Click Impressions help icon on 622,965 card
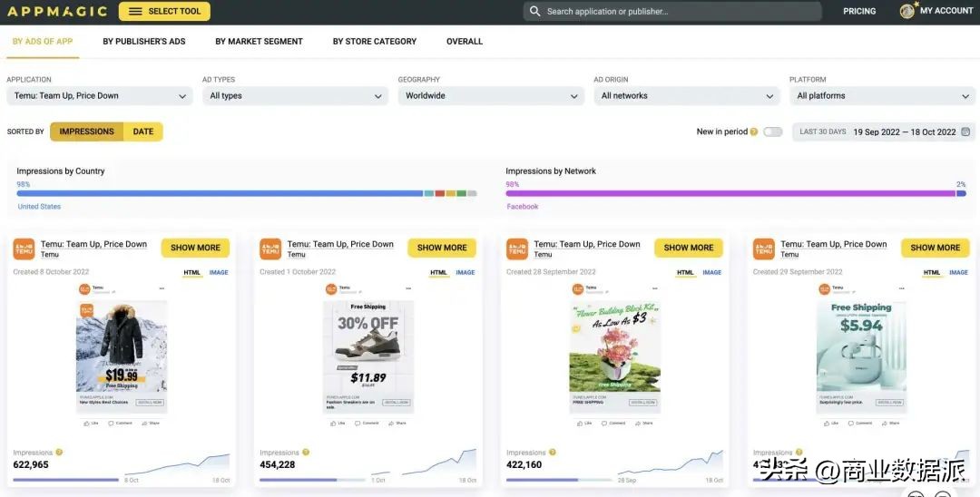This screenshot has width=980, height=497. (x=59, y=452)
